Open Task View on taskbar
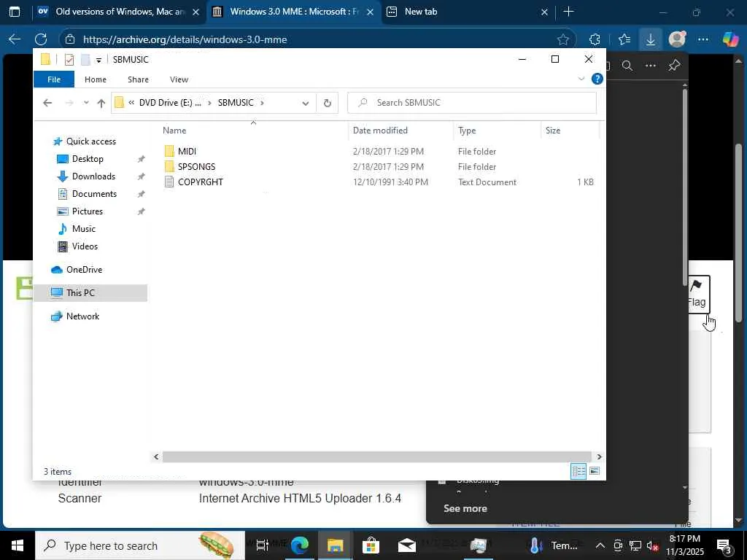This screenshot has height=560, width=747. coord(263,545)
